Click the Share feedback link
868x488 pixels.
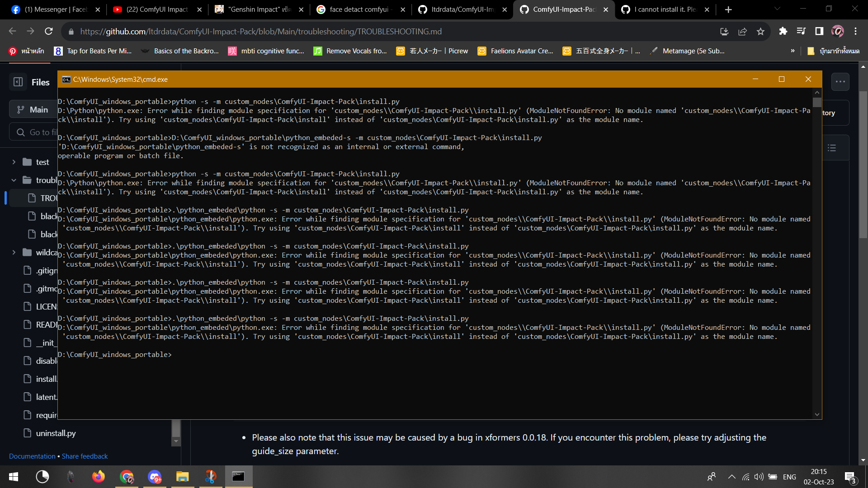85,456
